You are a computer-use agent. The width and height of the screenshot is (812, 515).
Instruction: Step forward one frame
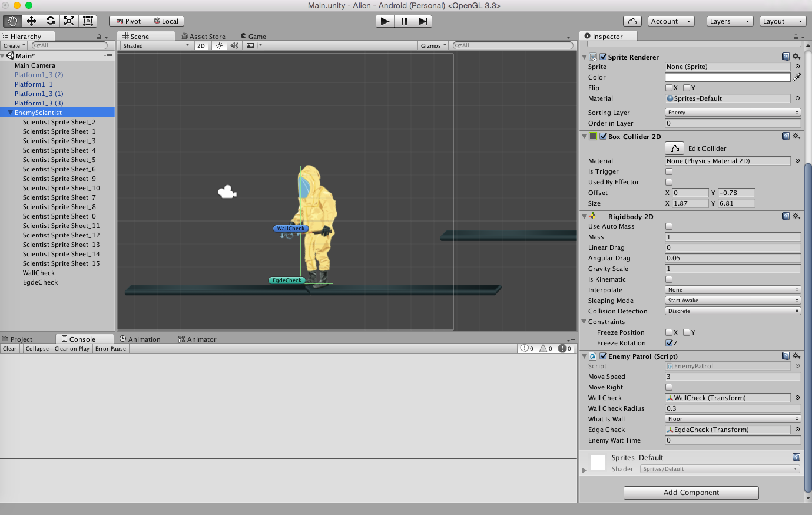point(423,21)
